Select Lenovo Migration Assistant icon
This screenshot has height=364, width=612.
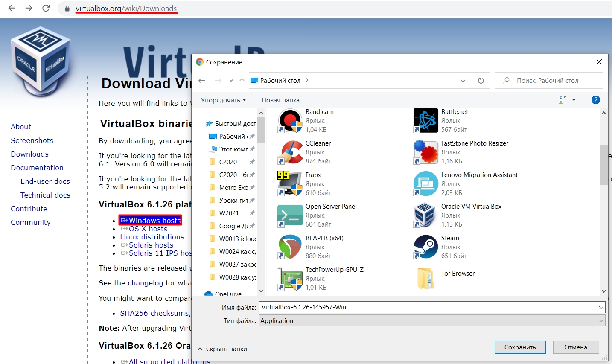pyautogui.click(x=426, y=184)
